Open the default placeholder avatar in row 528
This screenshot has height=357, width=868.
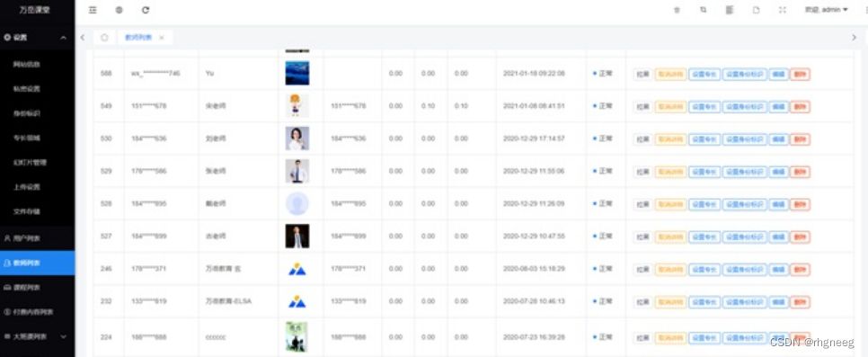297,203
